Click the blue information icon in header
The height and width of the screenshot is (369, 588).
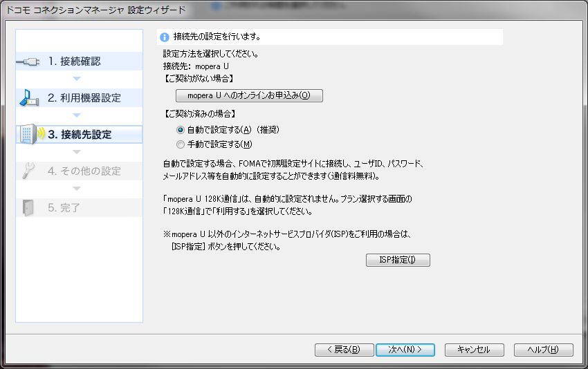click(164, 37)
